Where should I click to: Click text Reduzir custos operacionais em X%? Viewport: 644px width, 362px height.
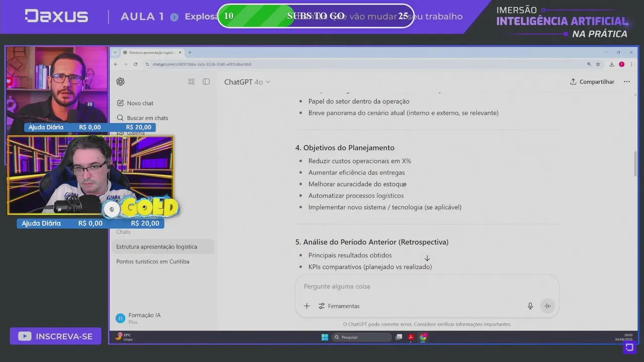360,161
